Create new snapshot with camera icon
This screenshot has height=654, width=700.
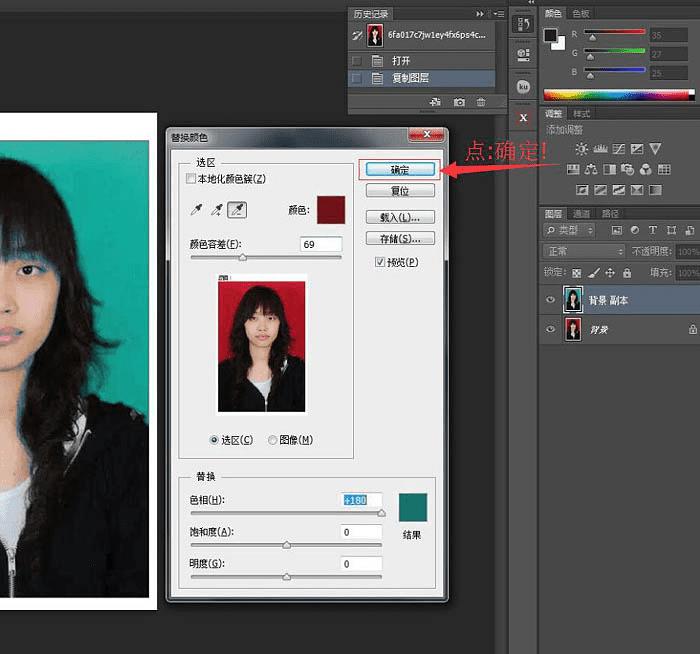point(459,102)
